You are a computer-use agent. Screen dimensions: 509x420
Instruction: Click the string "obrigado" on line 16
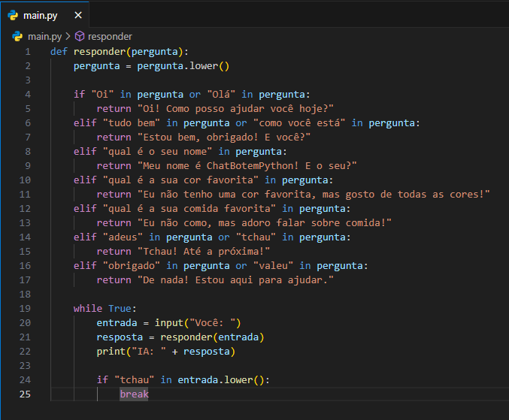132,266
